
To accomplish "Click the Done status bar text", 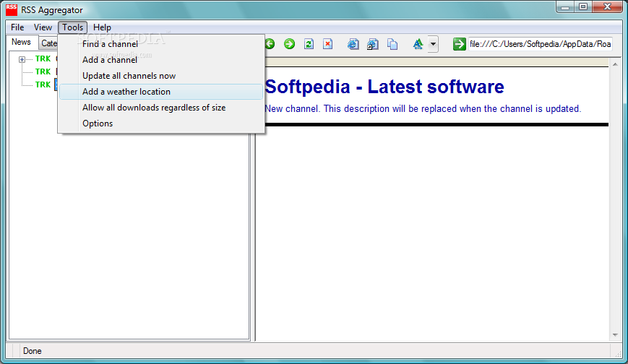I will [33, 351].
